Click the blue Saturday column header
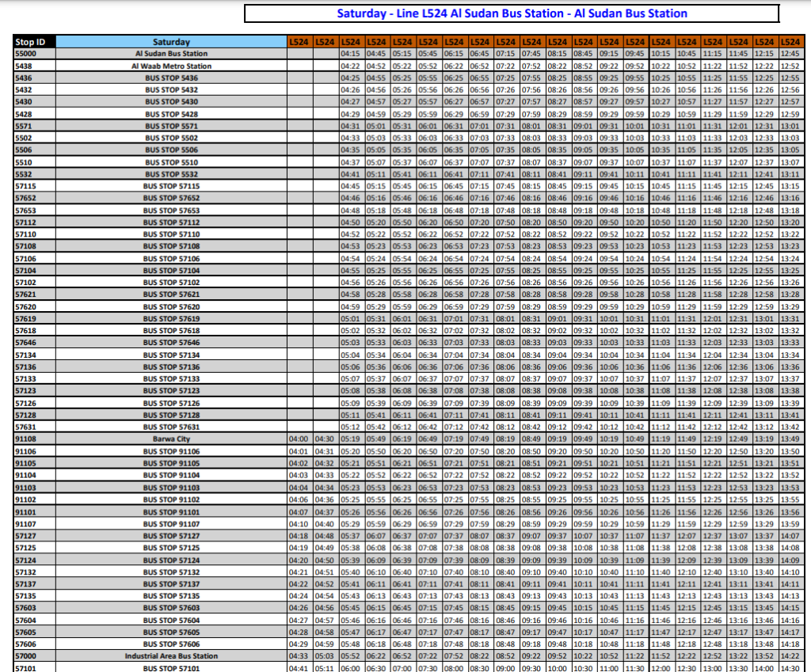811x672 pixels. pos(171,42)
